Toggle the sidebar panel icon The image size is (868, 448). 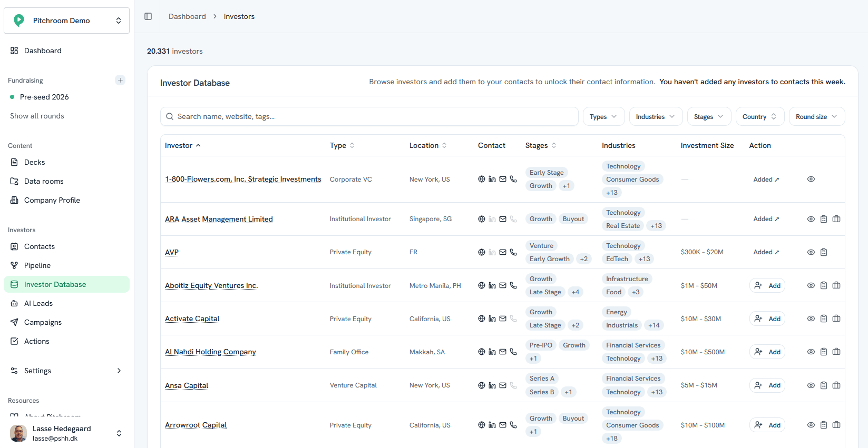pyautogui.click(x=148, y=16)
